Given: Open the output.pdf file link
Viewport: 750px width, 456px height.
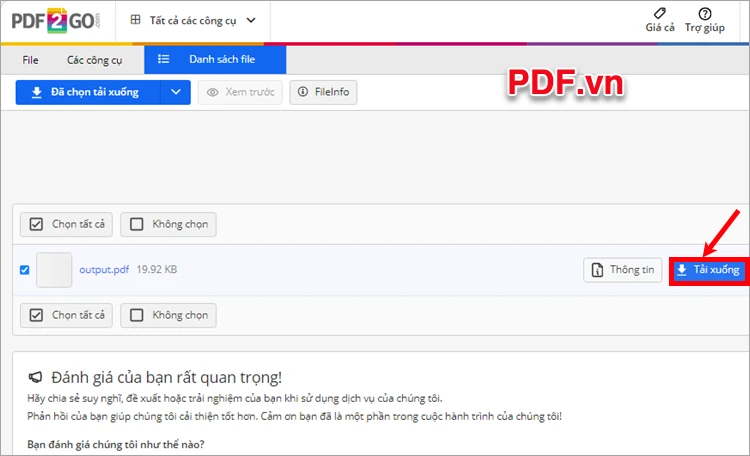Looking at the screenshot, I should click(104, 269).
